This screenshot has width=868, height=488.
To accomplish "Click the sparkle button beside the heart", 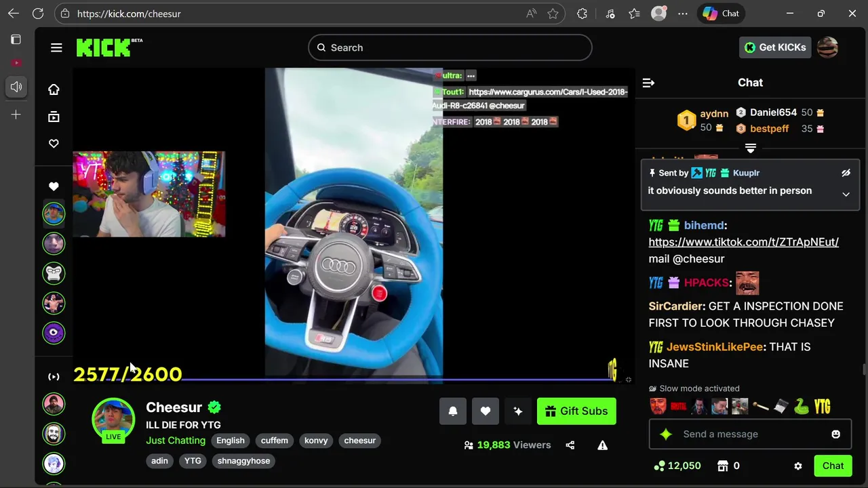I will click(x=518, y=411).
